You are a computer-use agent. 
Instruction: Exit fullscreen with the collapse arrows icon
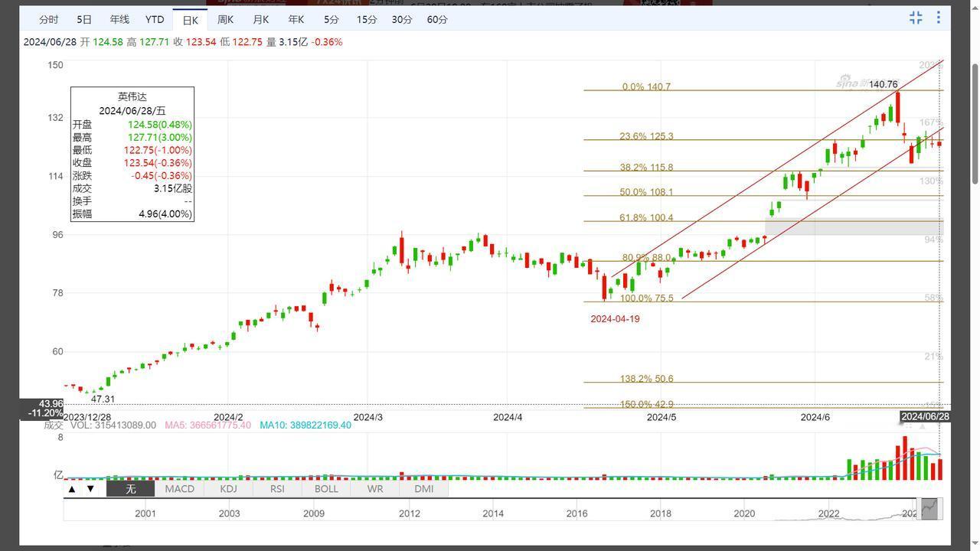(916, 18)
